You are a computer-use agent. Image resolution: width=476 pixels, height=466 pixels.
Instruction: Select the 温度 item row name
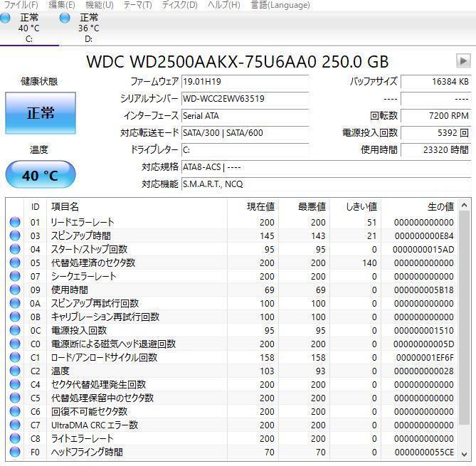coord(60,371)
